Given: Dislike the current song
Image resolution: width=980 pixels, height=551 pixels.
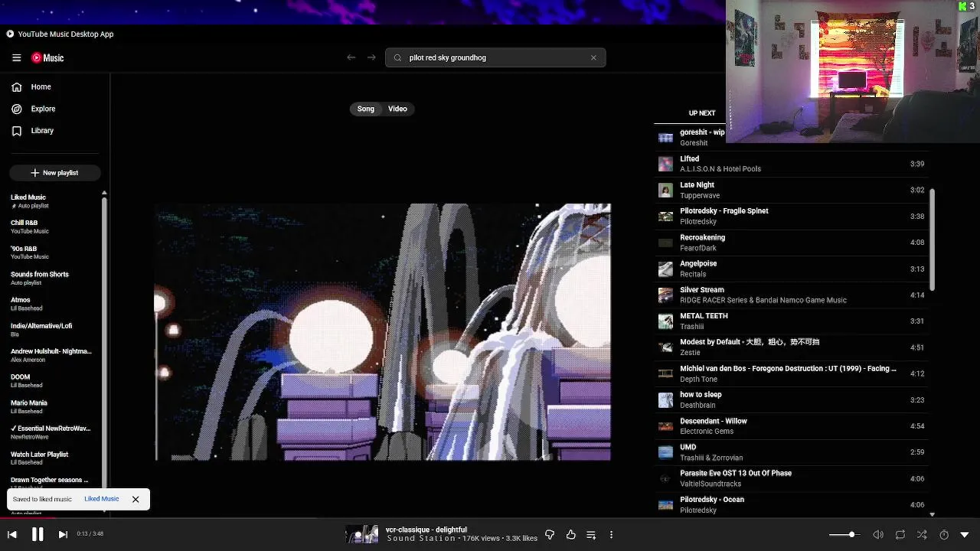Looking at the screenshot, I should pyautogui.click(x=549, y=535).
